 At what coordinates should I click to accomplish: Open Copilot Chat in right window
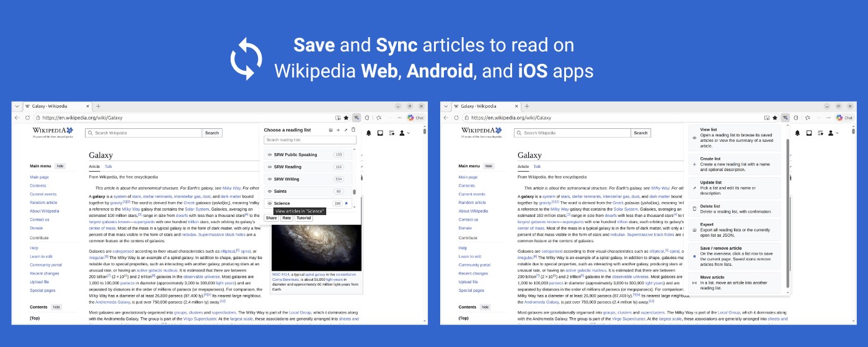pos(844,117)
